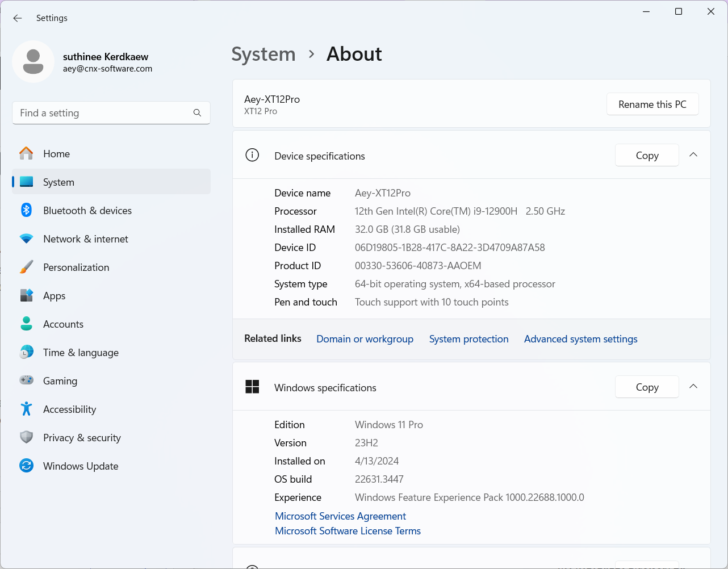Open Time & language settings
The image size is (728, 569).
click(x=111, y=352)
